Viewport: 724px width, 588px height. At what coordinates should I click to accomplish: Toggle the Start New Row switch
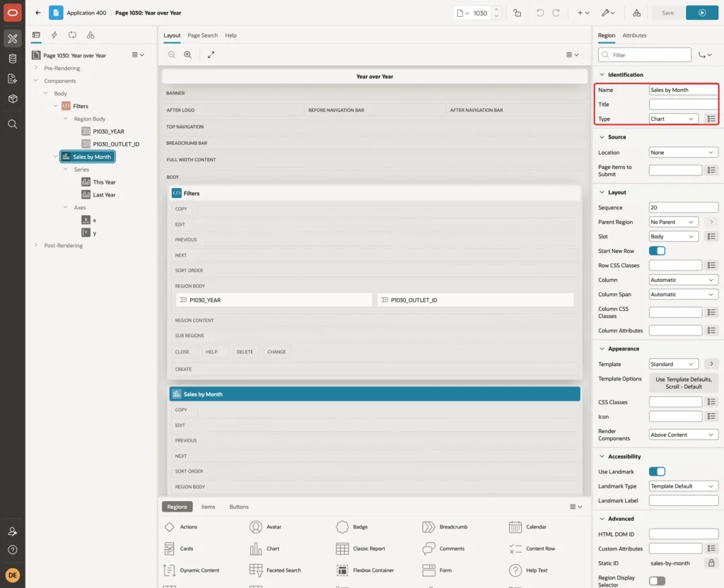(x=657, y=251)
